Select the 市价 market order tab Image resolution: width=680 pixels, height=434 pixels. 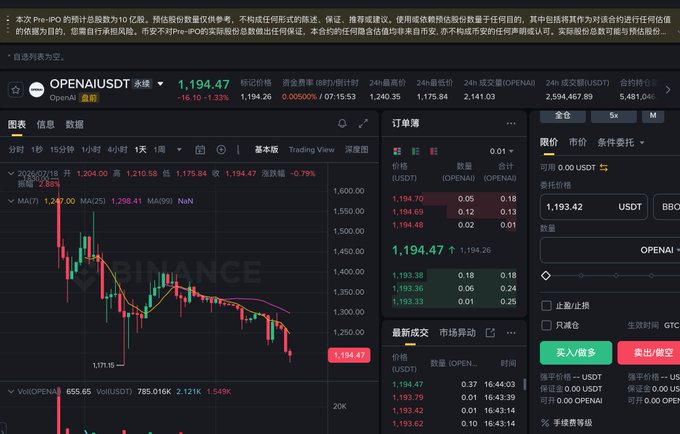coord(578,142)
